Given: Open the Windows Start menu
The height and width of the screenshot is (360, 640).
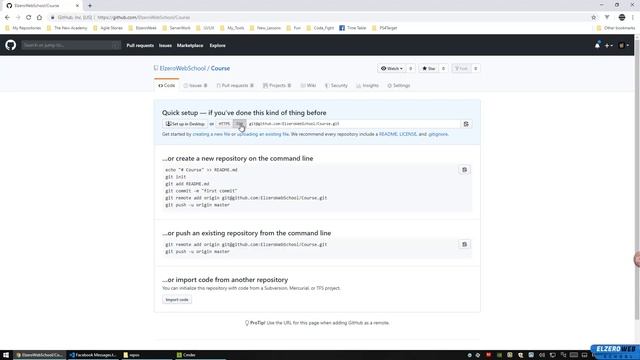Looking at the screenshot, I should 6,355.
